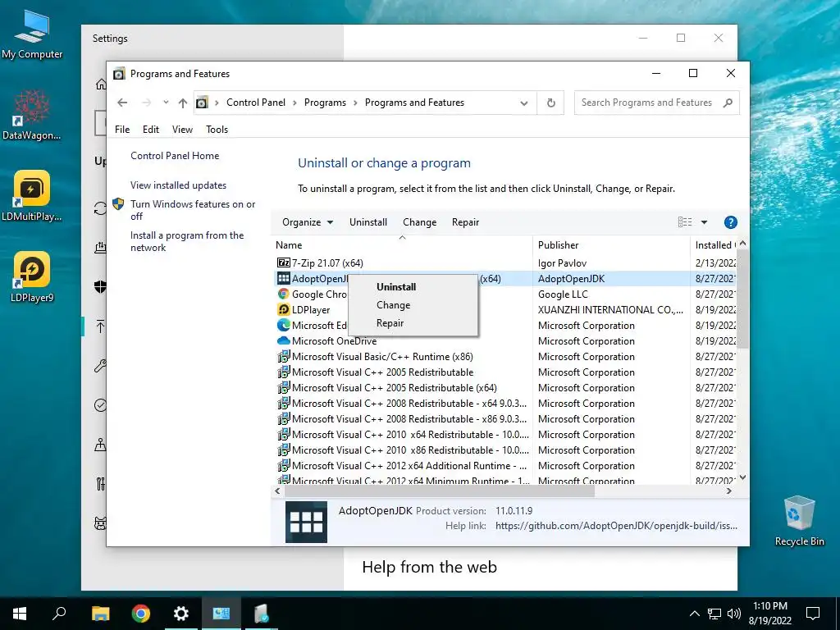The width and height of the screenshot is (840, 630).
Task: Click the chevron after Programs in breadcrumb
Action: click(355, 103)
